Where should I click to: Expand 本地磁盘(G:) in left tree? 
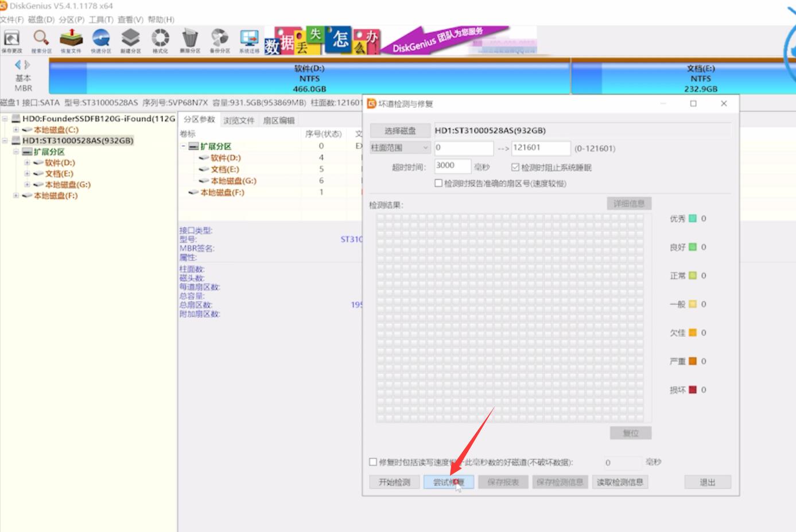[27, 185]
